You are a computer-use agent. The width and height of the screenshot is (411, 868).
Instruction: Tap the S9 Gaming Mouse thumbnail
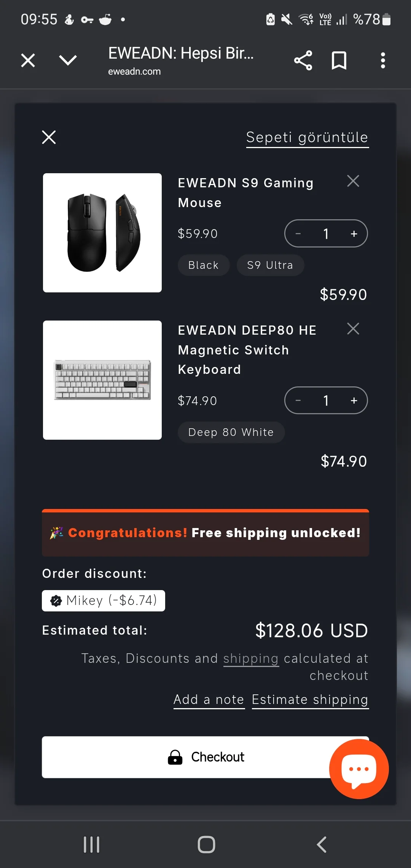coord(102,233)
